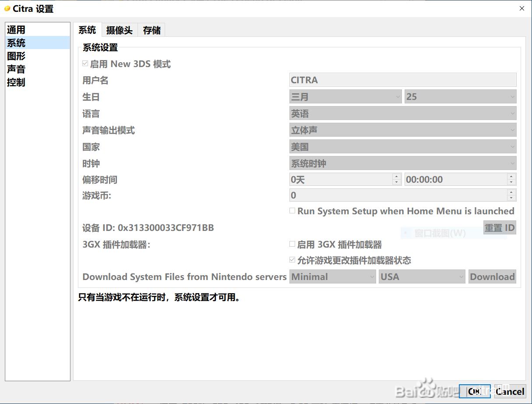Click the Cancel button
This screenshot has height=404, width=532.
click(510, 391)
